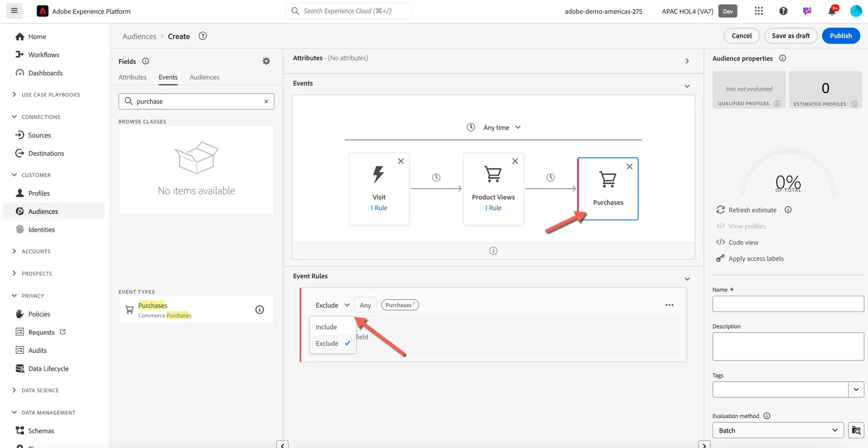The width and height of the screenshot is (868, 448).
Task: Click Save as draft
Action: coord(791,35)
